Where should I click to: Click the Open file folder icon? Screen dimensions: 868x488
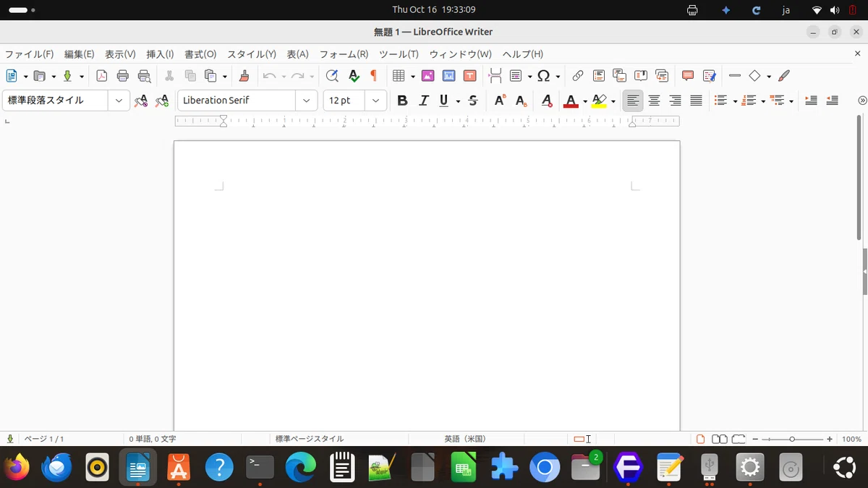pyautogui.click(x=40, y=76)
